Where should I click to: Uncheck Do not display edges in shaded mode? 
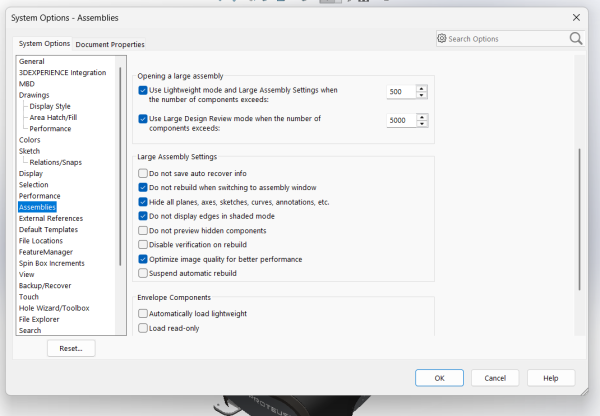coord(143,216)
